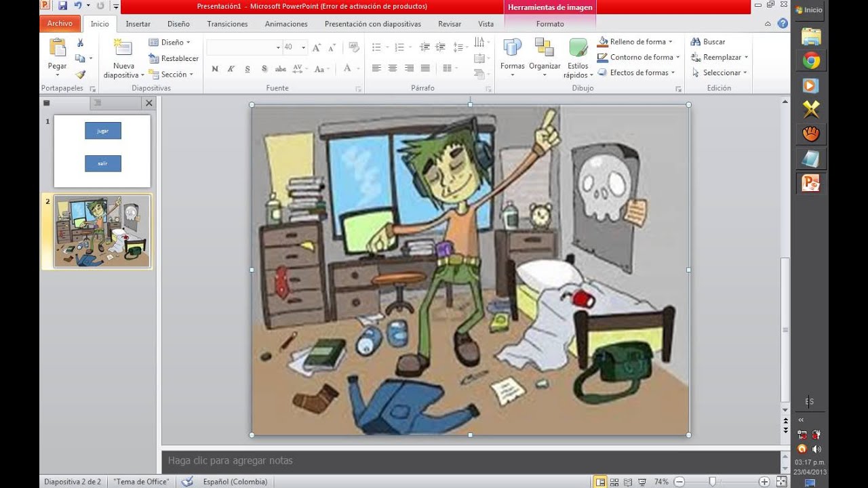Click the Undo arrow in quick access toolbar
Image resolution: width=868 pixels, height=488 pixels.
coord(78,5)
